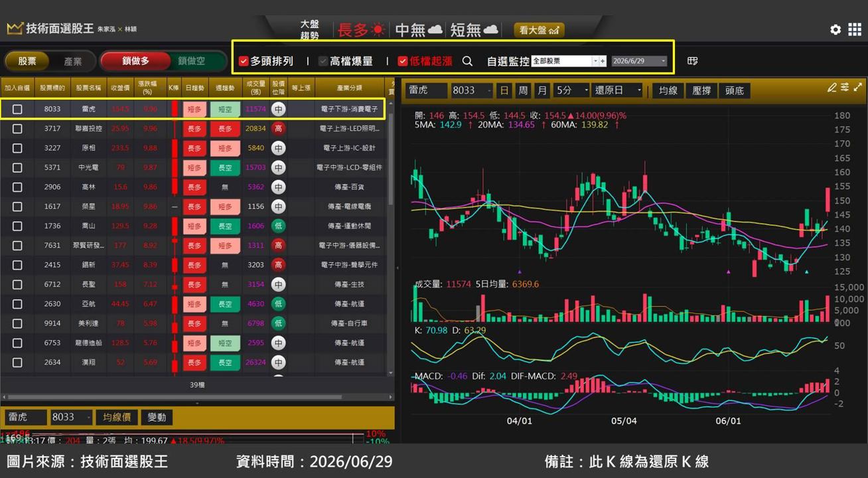868x478 pixels.
Task: Open the settings gear icon
Action: pyautogui.click(x=835, y=29)
